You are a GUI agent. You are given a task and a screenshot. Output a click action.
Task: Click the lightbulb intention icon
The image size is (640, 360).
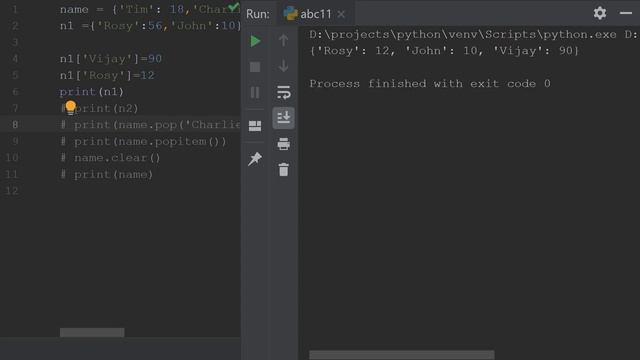click(71, 107)
